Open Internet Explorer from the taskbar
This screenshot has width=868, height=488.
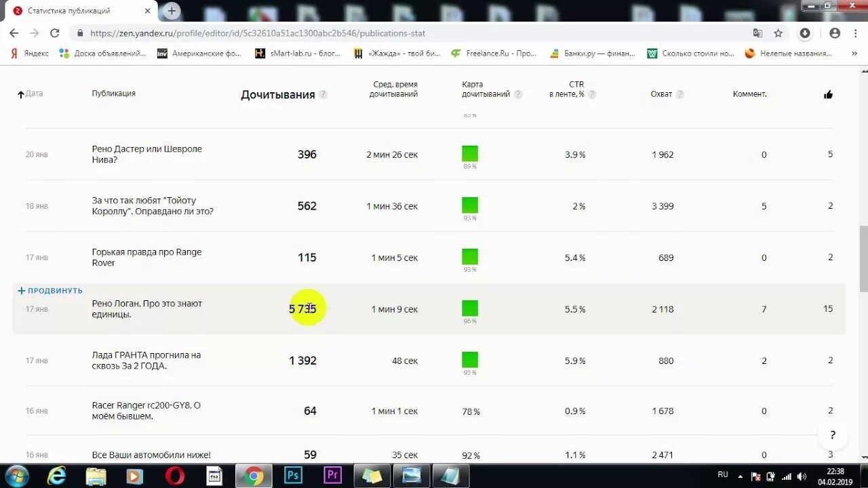tap(56, 476)
